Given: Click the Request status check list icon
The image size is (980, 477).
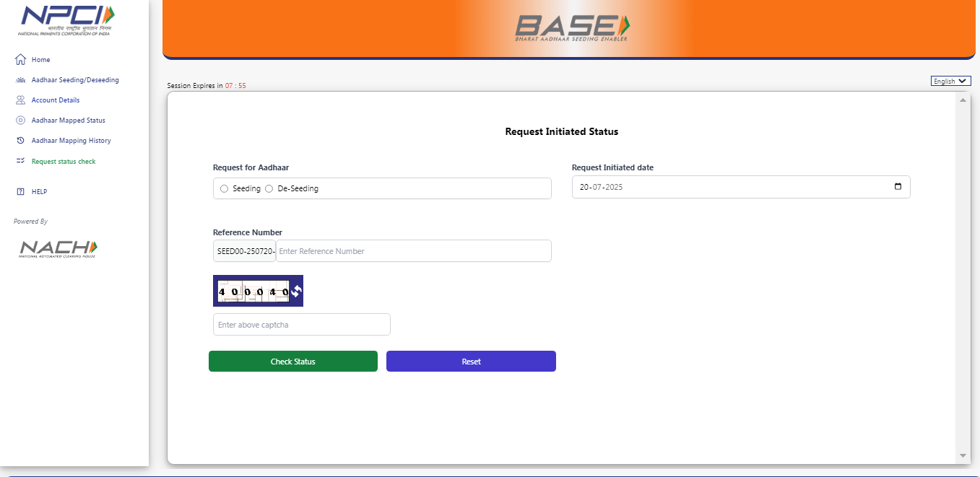Looking at the screenshot, I should point(20,162).
